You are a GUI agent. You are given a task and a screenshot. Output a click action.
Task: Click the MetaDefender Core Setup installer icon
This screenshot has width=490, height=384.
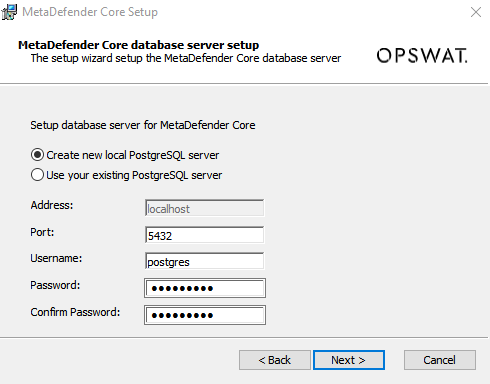[x=9, y=12]
